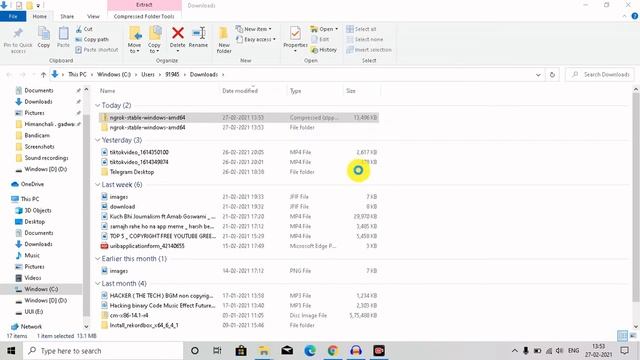The width and height of the screenshot is (640, 360).
Task: Open the Easy access dropdown
Action: (256, 39)
